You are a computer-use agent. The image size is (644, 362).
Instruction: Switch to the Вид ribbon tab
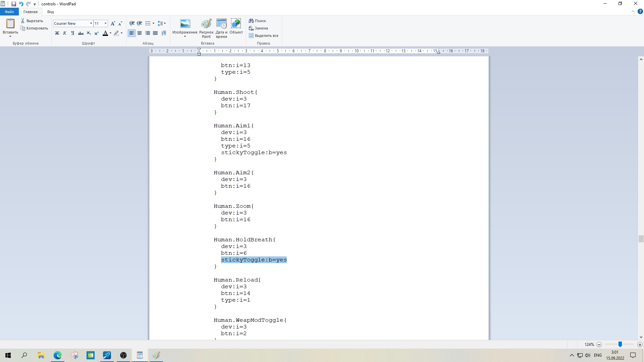tap(50, 12)
